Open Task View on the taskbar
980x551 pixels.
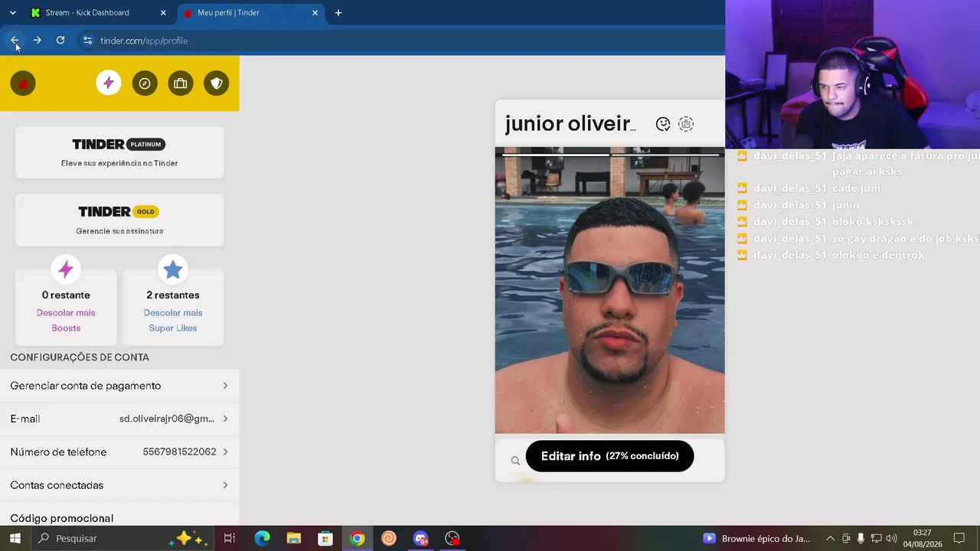[229, 539]
